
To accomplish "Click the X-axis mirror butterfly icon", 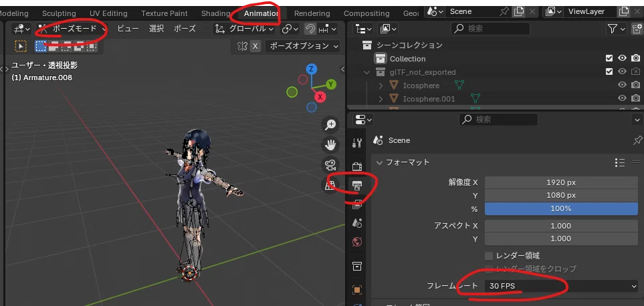I will [243, 46].
